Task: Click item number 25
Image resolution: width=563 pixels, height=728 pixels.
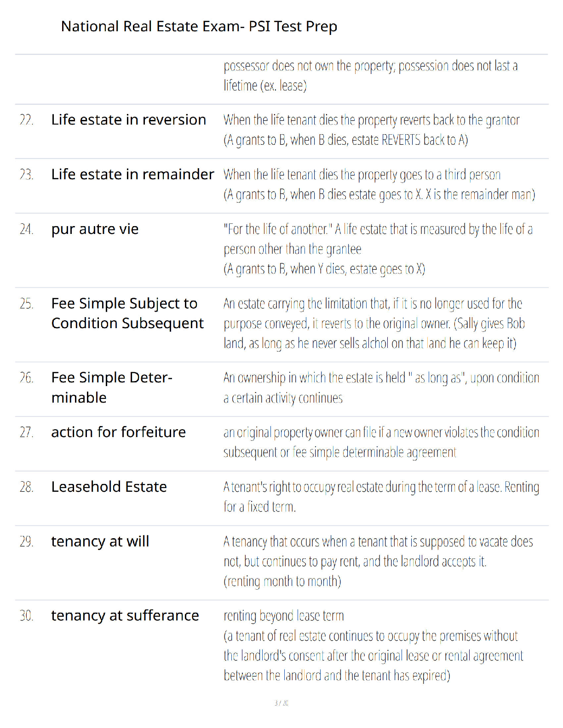Action: pos(27,304)
